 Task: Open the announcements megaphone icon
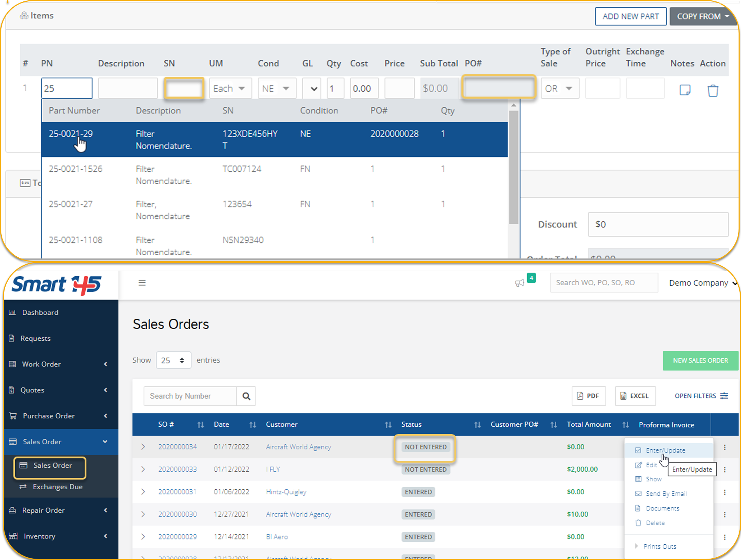(520, 283)
